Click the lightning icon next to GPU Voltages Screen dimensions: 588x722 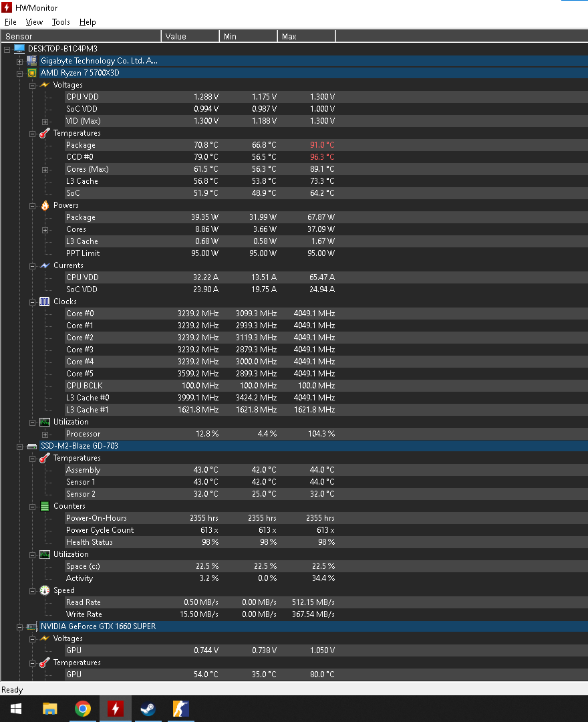45,638
